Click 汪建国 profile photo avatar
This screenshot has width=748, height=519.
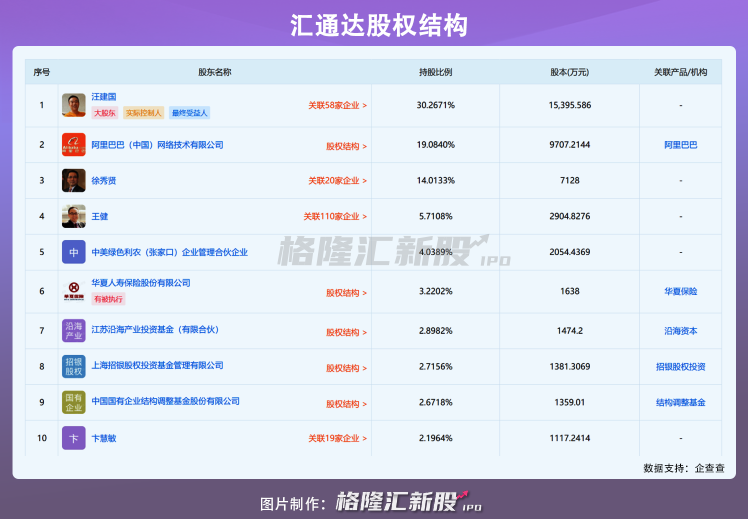(73, 105)
